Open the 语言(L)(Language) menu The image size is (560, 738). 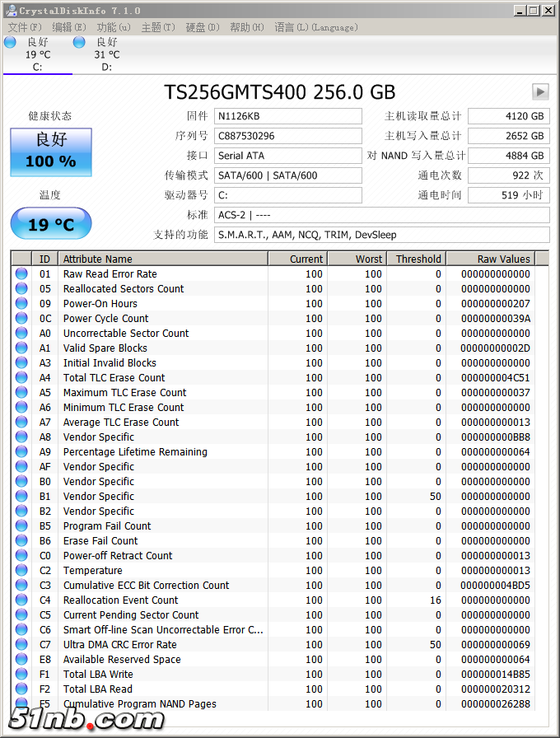point(315,27)
